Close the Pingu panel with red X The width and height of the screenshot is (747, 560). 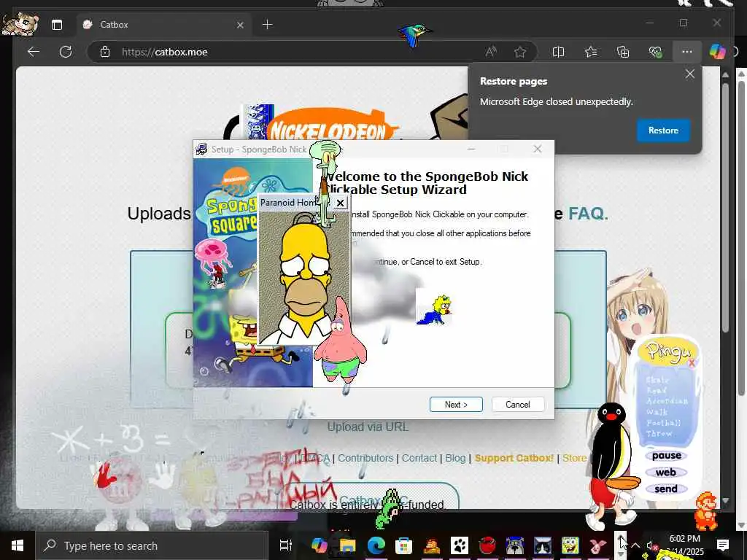(692, 363)
